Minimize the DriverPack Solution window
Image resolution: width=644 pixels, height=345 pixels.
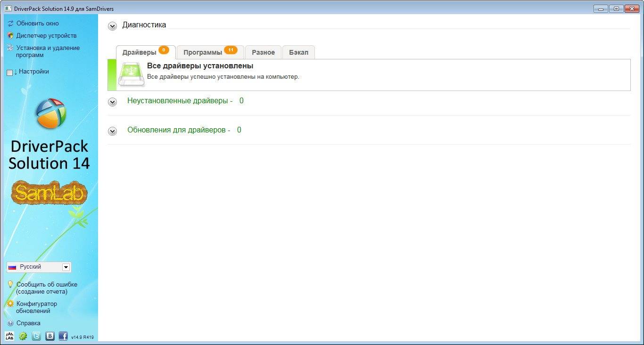click(600, 8)
